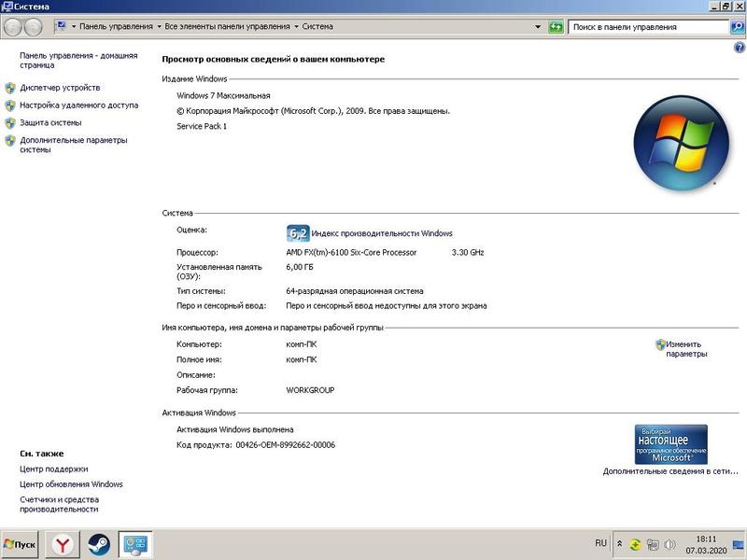Viewport: 747px width, 560px height.
Task: Click the green tray icon
Action: (x=635, y=544)
